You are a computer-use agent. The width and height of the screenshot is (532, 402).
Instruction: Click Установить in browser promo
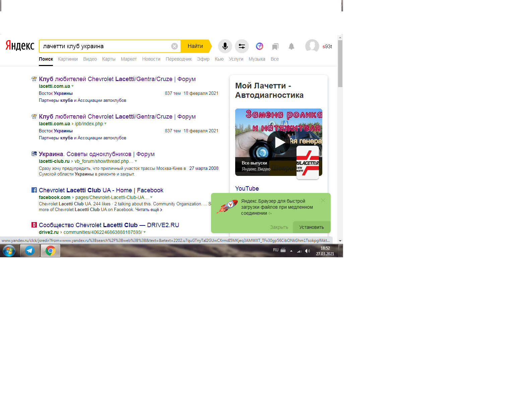pos(312,227)
